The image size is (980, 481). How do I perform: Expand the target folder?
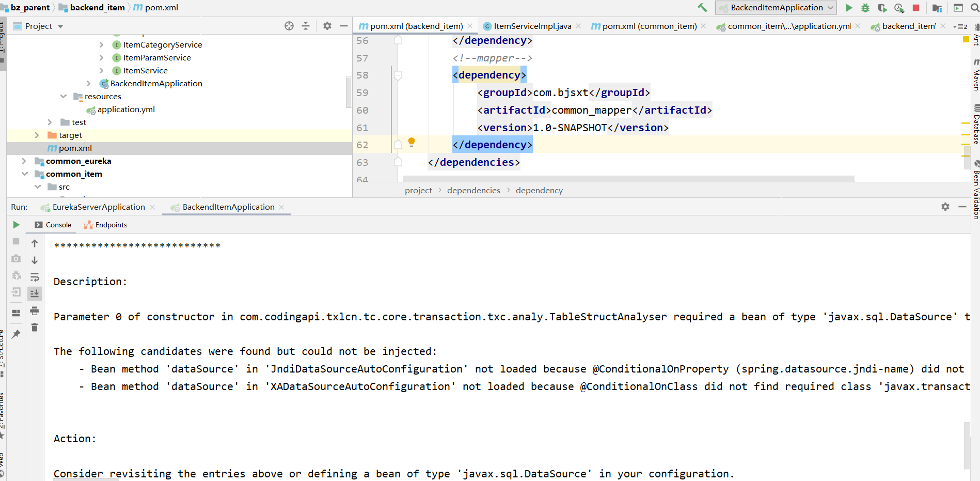pos(37,135)
